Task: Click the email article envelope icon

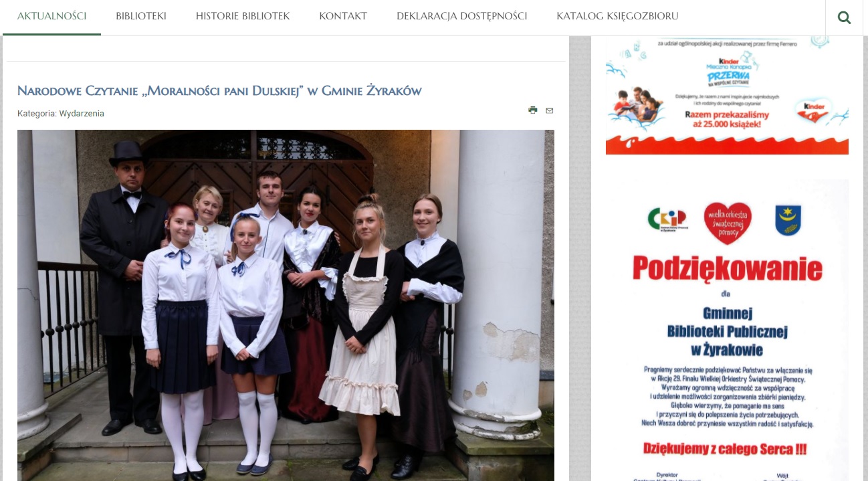Action: pyautogui.click(x=550, y=111)
